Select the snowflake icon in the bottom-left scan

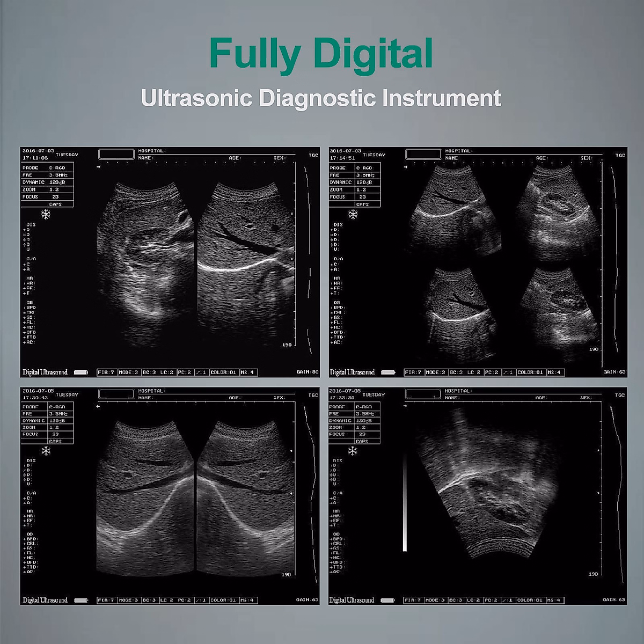tap(46, 451)
